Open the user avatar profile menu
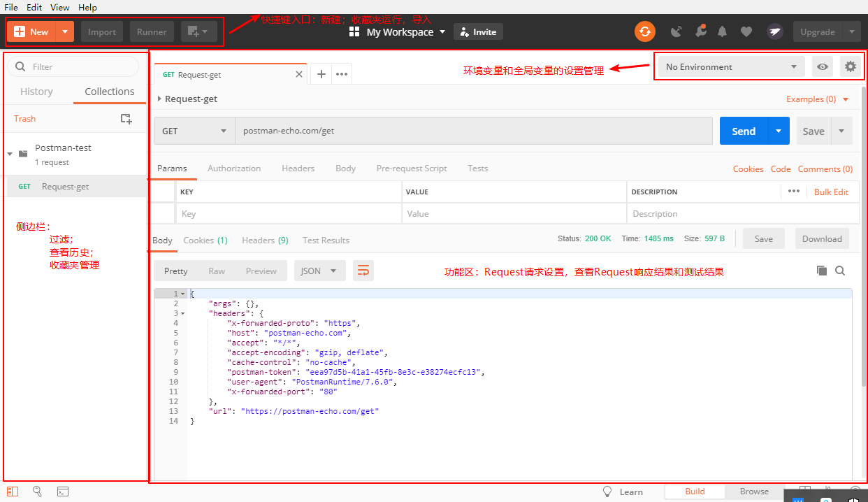The width and height of the screenshot is (868, 502). tap(774, 31)
